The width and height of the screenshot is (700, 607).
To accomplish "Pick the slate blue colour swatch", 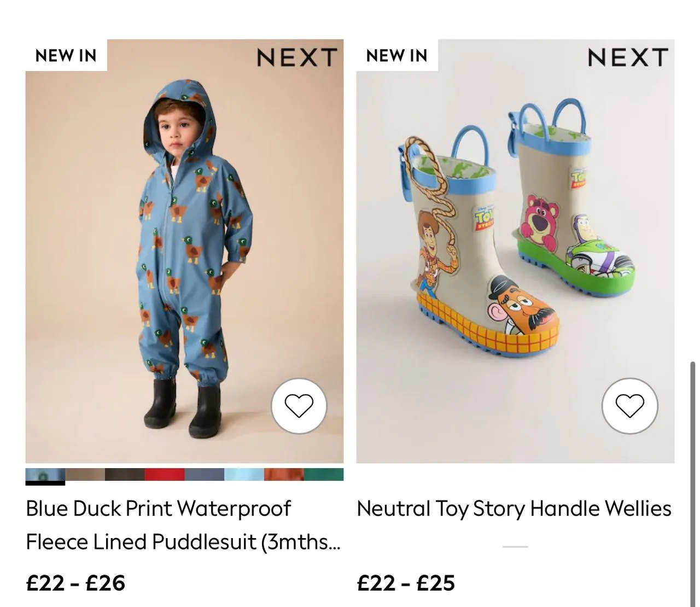I will [205, 475].
